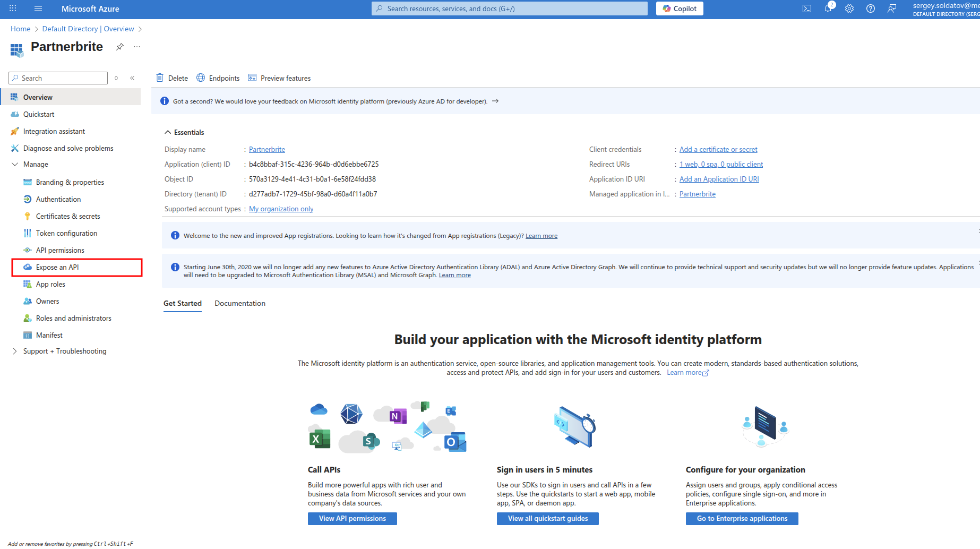Switch to the Documentation tab

[x=240, y=304]
